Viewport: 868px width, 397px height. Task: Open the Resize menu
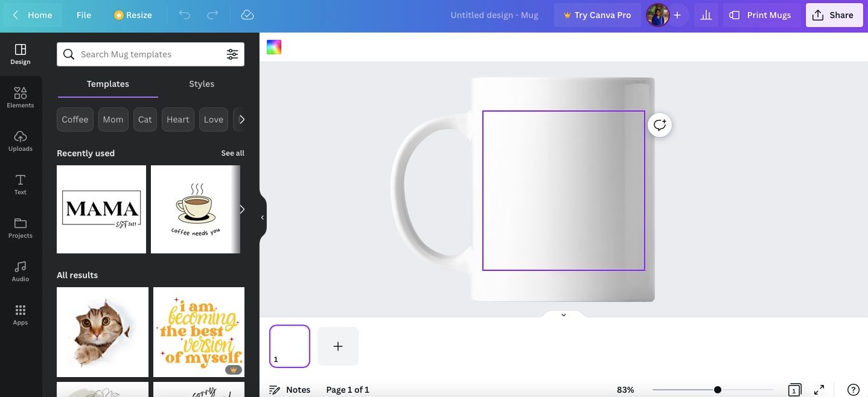[133, 15]
